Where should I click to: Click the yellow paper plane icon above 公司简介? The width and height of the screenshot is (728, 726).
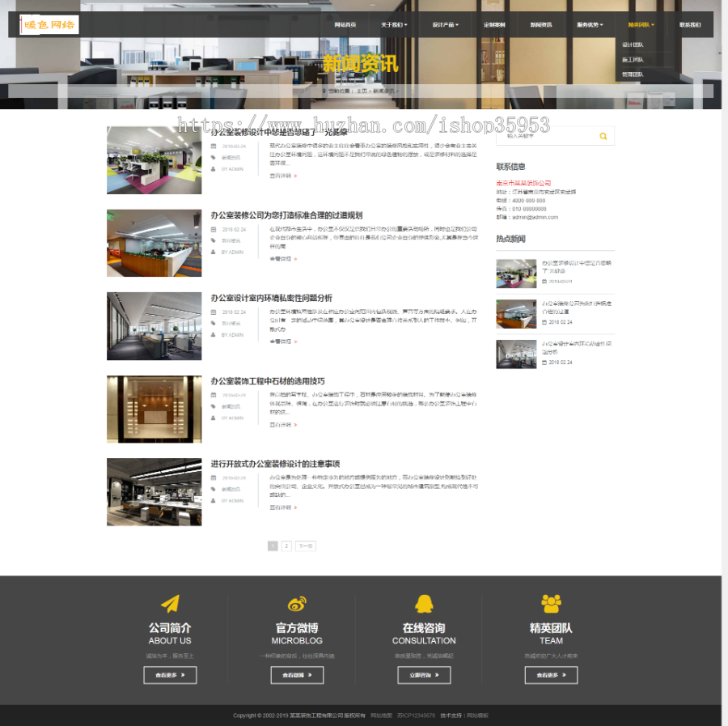[170, 603]
